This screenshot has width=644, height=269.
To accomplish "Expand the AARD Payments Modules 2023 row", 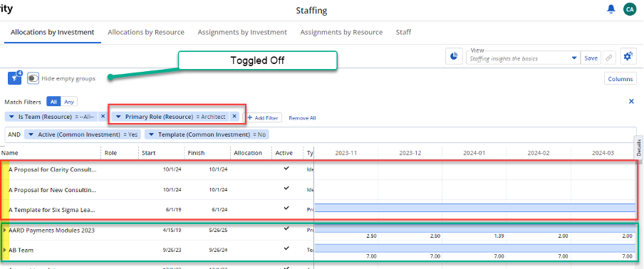I will coord(4,230).
